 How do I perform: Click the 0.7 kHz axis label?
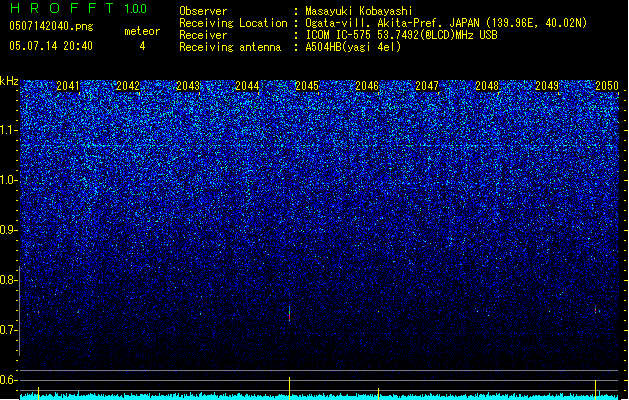(9, 330)
